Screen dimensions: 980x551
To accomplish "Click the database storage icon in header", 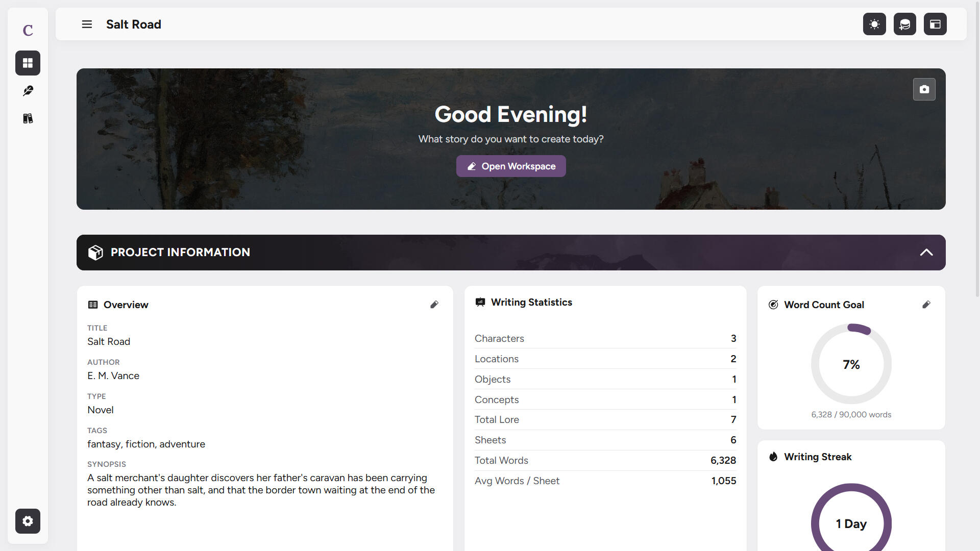I will coord(904,24).
